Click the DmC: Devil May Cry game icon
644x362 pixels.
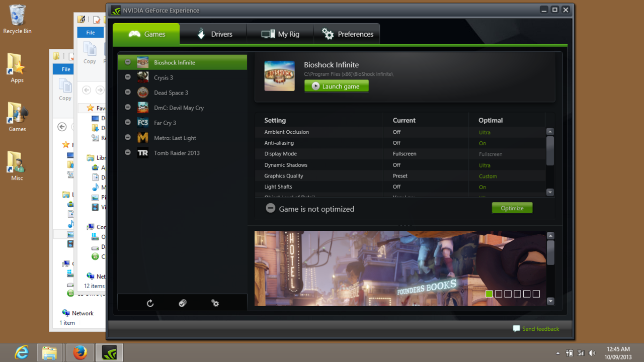point(143,108)
